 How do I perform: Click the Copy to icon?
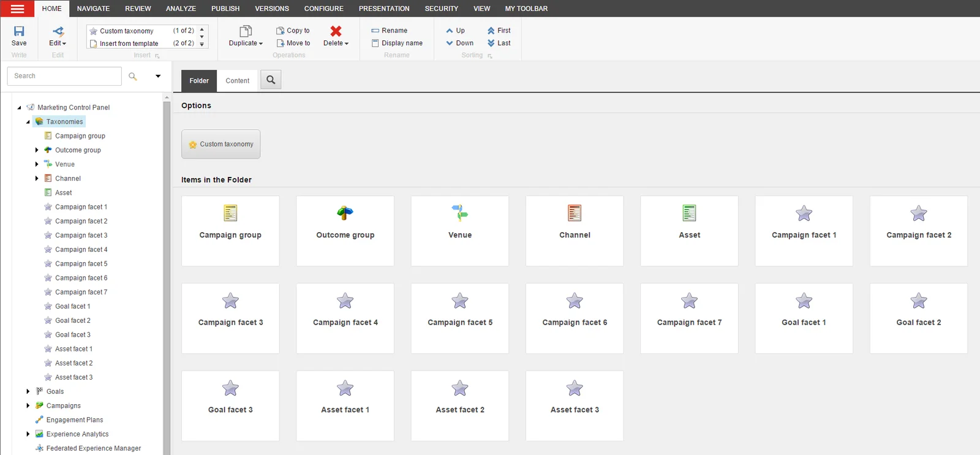coord(281,31)
